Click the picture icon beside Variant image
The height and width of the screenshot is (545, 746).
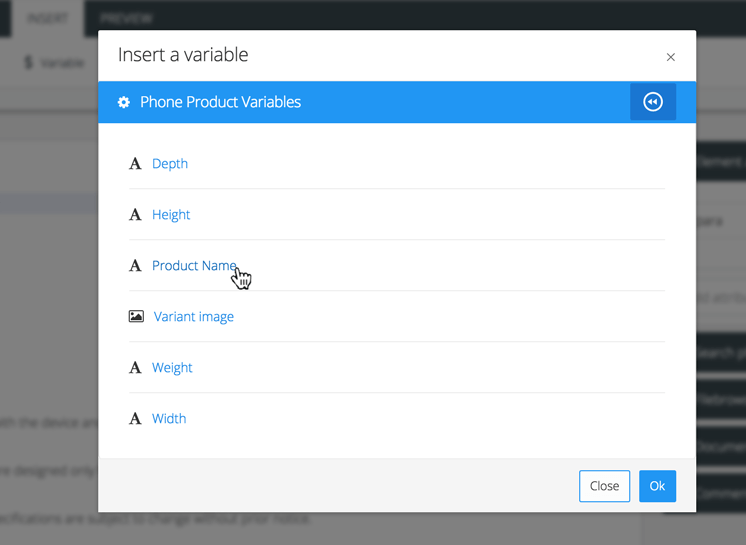136,317
